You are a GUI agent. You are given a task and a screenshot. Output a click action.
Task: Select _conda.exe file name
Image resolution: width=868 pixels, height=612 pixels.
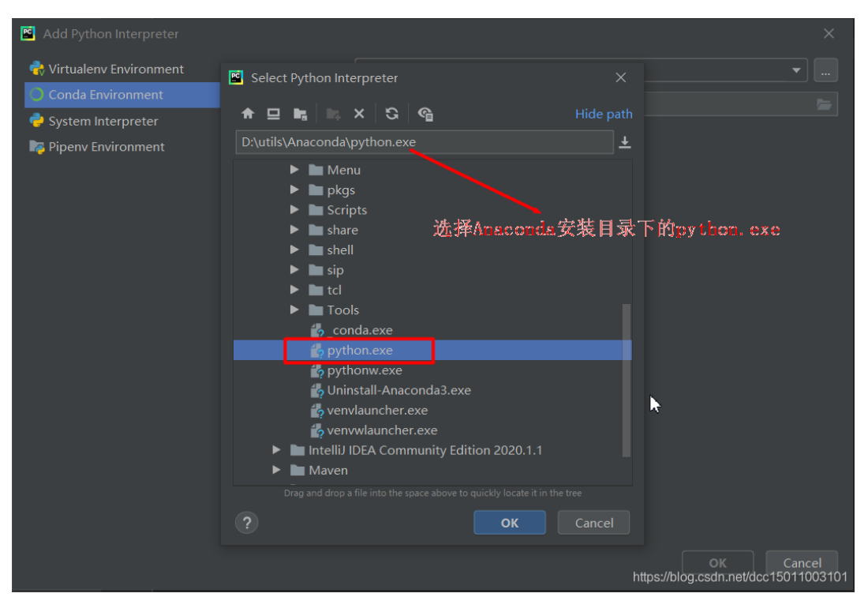360,331
